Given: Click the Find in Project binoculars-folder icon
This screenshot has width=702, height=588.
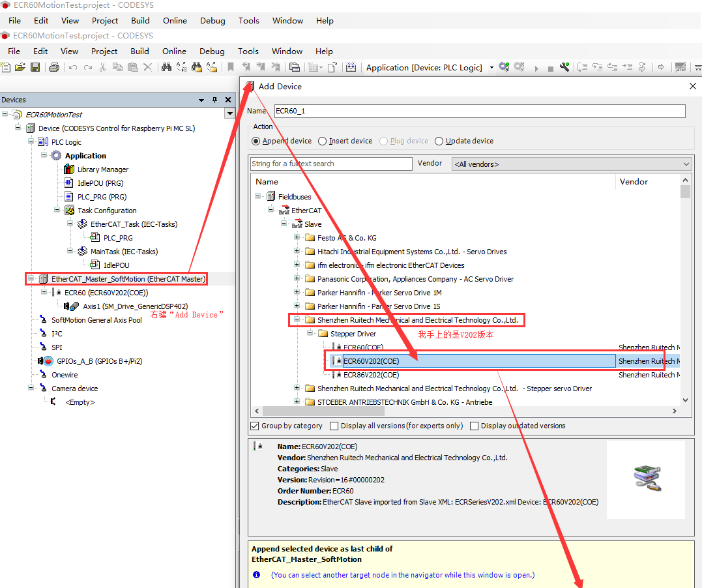Looking at the screenshot, I should 197,67.
